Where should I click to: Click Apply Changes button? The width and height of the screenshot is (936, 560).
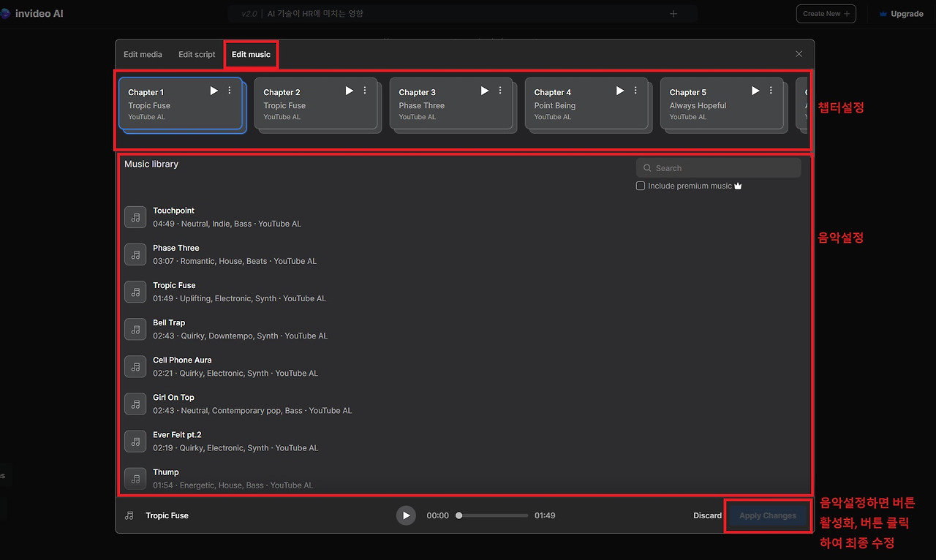click(768, 515)
